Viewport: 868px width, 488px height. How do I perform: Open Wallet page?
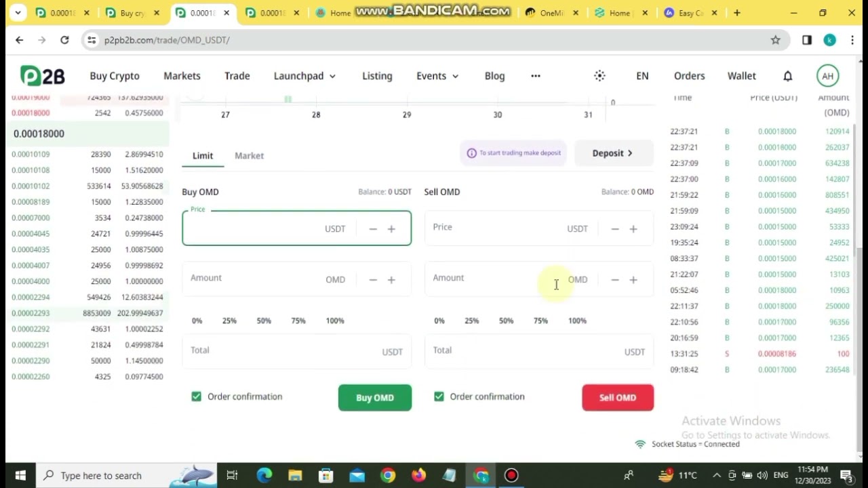tap(742, 76)
